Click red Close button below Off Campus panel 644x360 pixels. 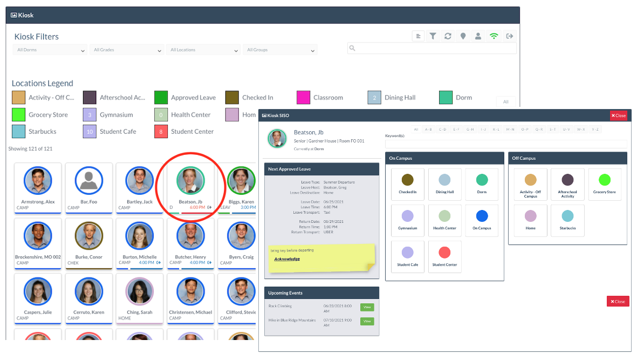click(618, 301)
